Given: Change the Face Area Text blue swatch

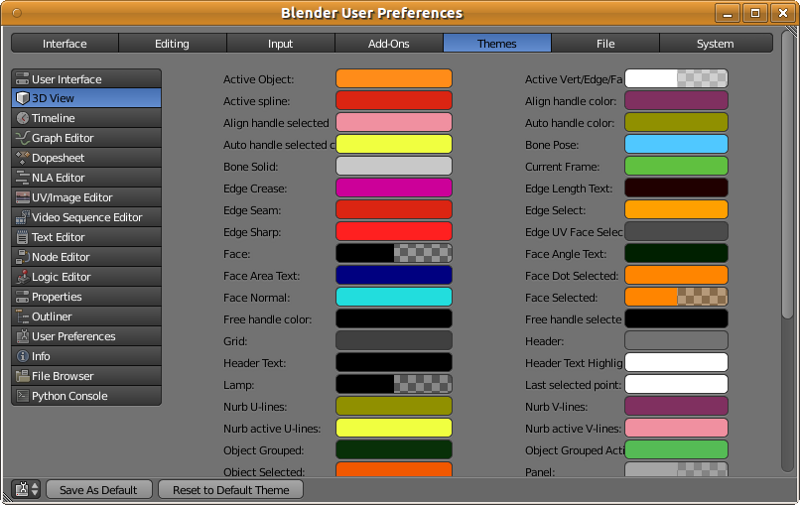Looking at the screenshot, I should pyautogui.click(x=394, y=275).
